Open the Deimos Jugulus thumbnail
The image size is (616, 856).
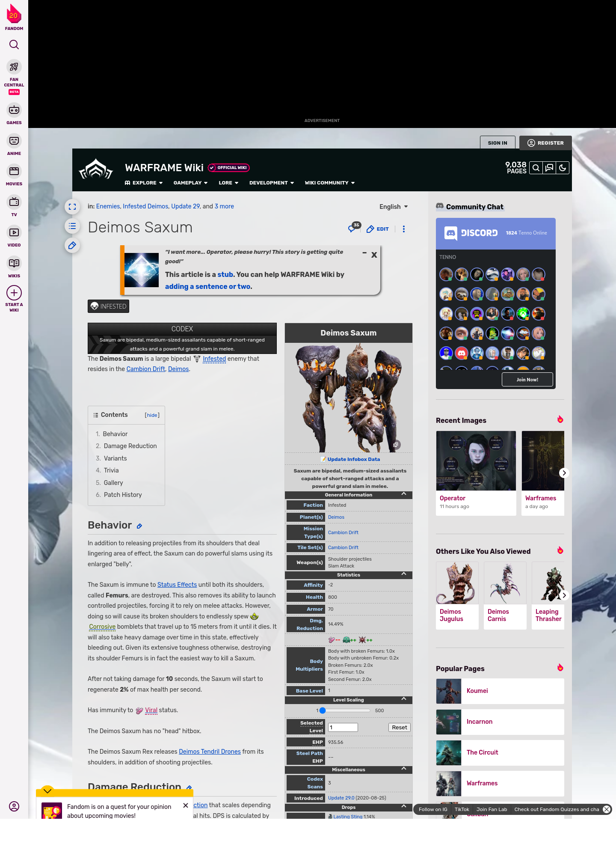(457, 583)
